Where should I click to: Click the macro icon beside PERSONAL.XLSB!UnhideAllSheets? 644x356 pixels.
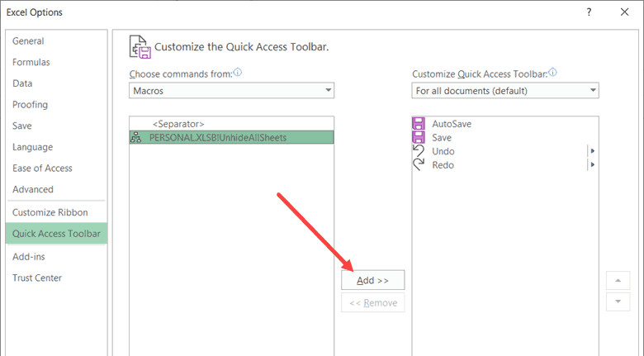[x=137, y=137]
